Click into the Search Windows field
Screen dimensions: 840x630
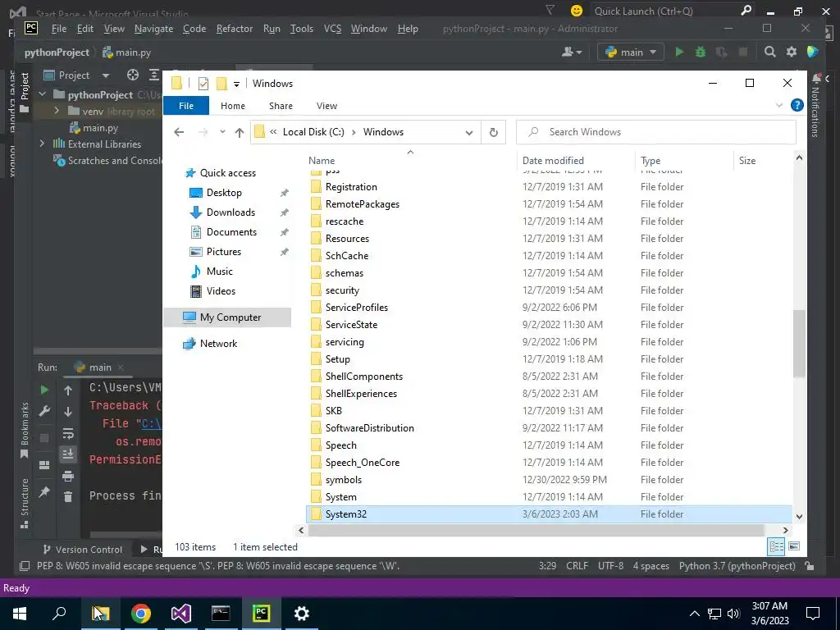point(655,132)
